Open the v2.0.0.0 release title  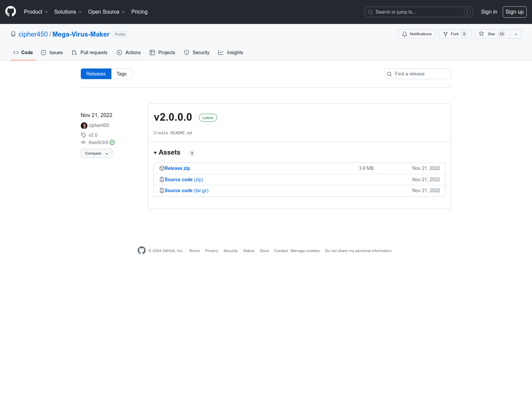click(173, 117)
